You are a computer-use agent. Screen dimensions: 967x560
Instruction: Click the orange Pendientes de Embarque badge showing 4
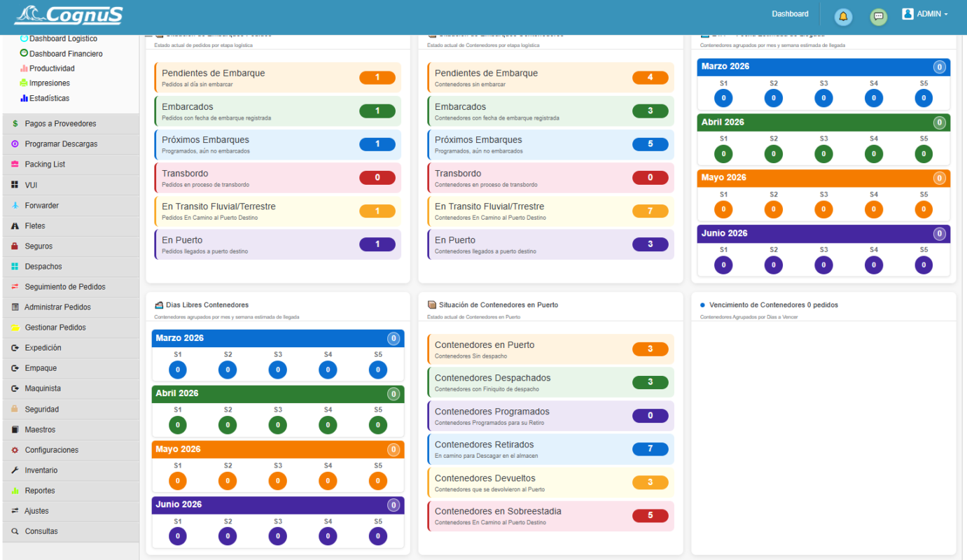650,78
